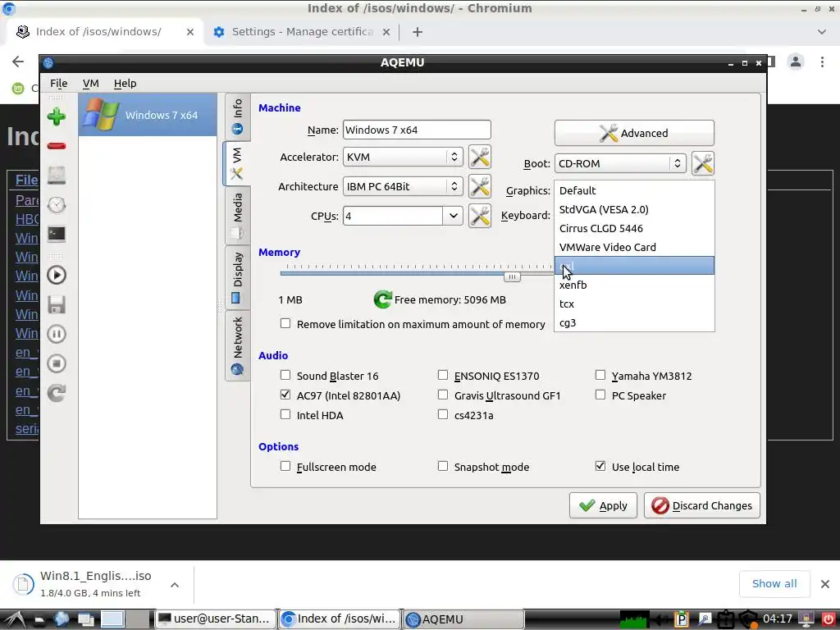Screen dimensions: 840x630
Task: Open Accelerator settings wrench icon
Action: pyautogui.click(x=479, y=157)
